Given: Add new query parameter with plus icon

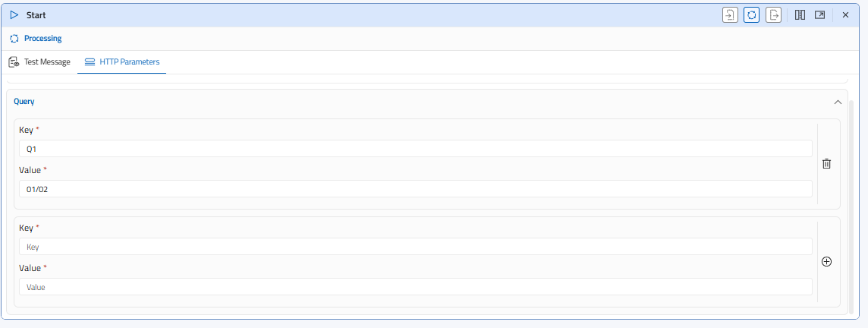Looking at the screenshot, I should pyautogui.click(x=827, y=261).
